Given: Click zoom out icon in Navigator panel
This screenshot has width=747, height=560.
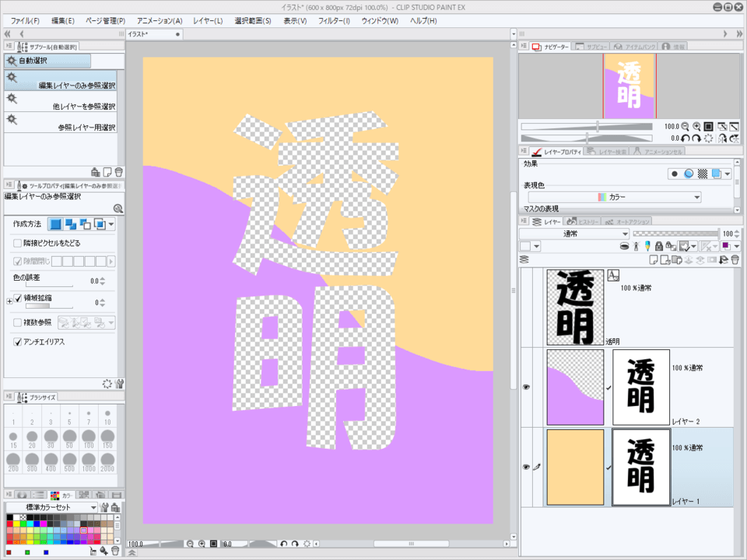Looking at the screenshot, I should pos(685,126).
